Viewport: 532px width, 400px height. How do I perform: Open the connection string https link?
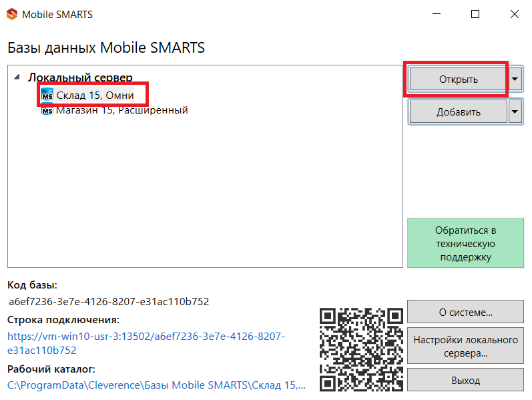click(146, 343)
